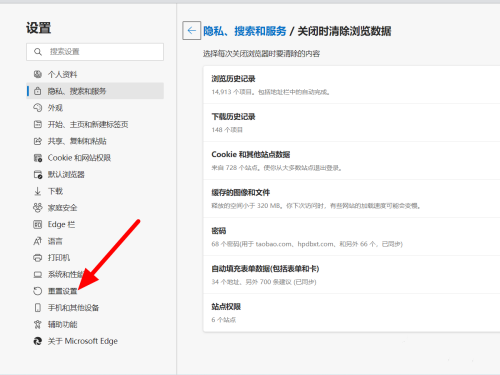500x375 pixels.
Task: Focus the 搜索设置 search field
Action: [x=95, y=52]
